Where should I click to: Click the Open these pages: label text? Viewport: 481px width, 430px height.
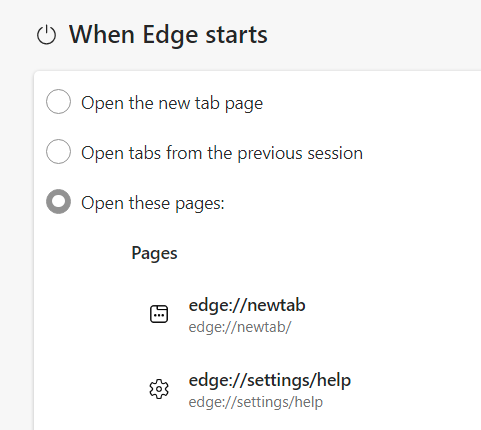click(153, 203)
